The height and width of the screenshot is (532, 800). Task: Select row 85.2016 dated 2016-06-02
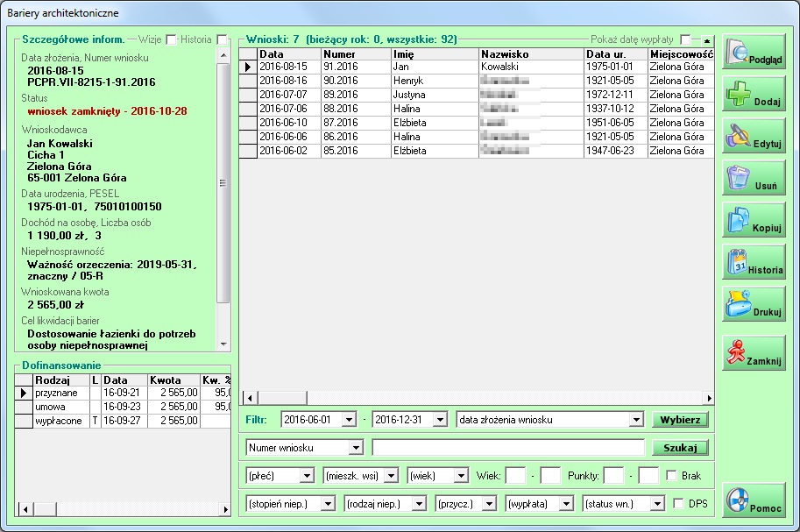477,151
